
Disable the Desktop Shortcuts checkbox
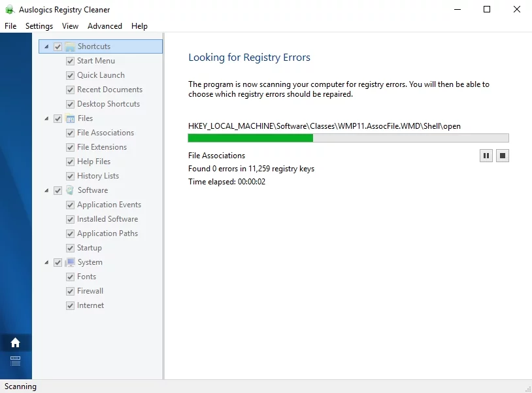click(70, 104)
